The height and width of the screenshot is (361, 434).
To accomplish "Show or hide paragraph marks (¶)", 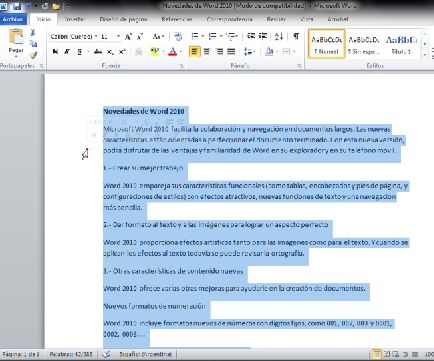I will tap(296, 36).
